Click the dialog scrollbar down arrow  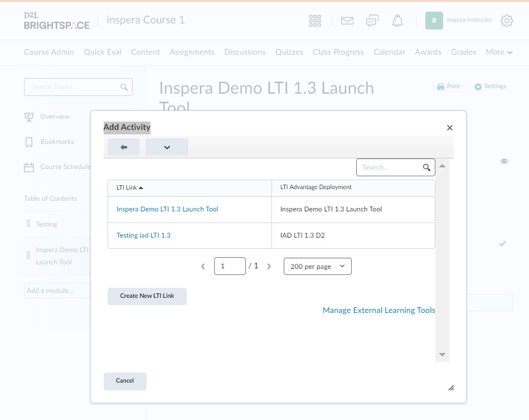442,355
